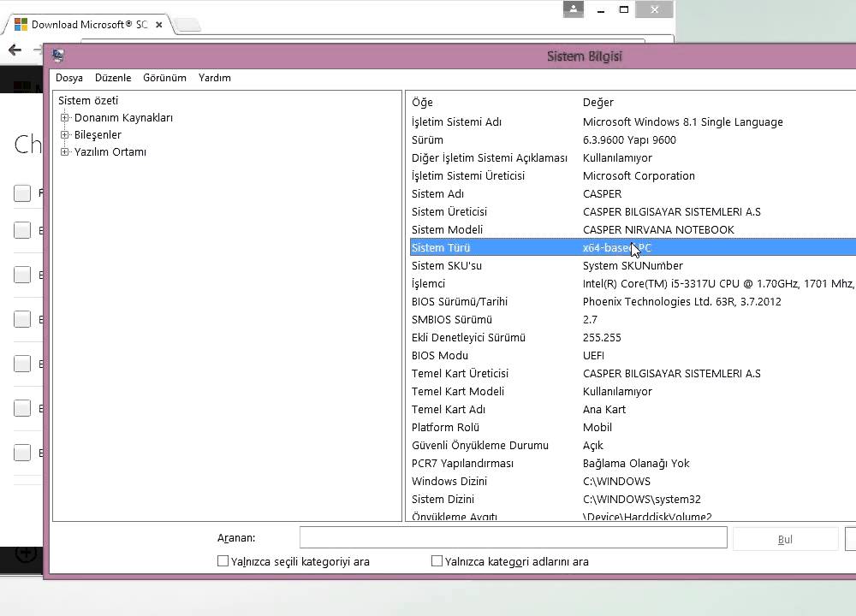Expand the Donanım Kaynakları tree node

64,117
